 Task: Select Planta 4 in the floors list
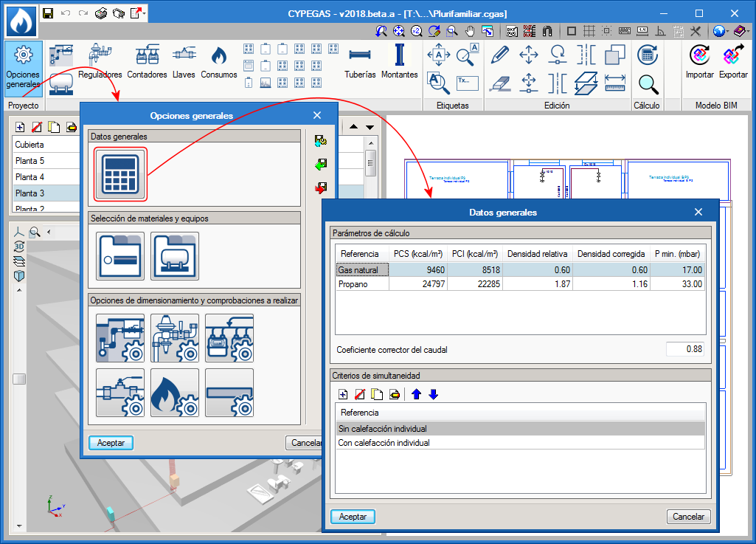pos(46,176)
